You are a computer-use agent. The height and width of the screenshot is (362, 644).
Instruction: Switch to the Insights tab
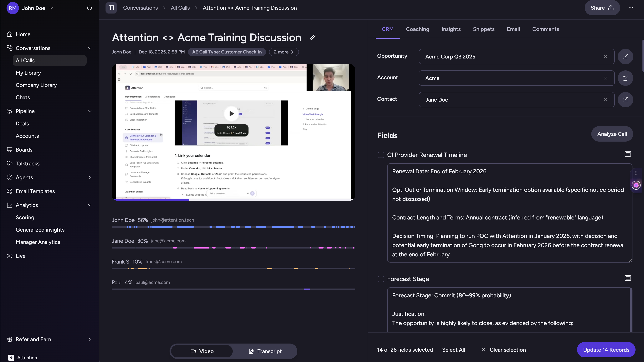coord(451,29)
